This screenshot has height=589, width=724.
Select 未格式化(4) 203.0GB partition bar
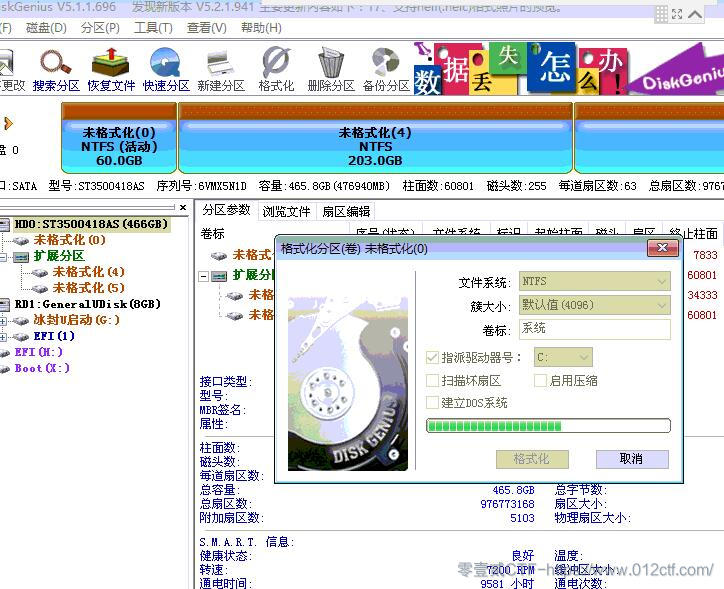point(375,138)
